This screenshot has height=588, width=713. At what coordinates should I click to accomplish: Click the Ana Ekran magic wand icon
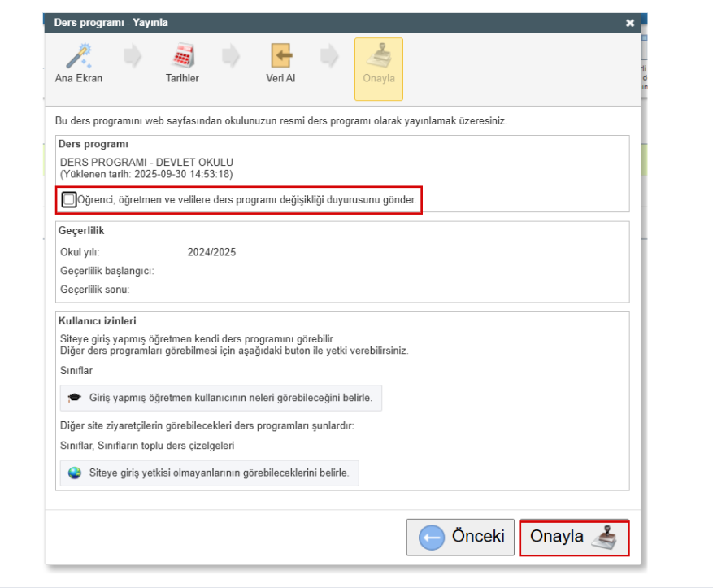pos(78,55)
